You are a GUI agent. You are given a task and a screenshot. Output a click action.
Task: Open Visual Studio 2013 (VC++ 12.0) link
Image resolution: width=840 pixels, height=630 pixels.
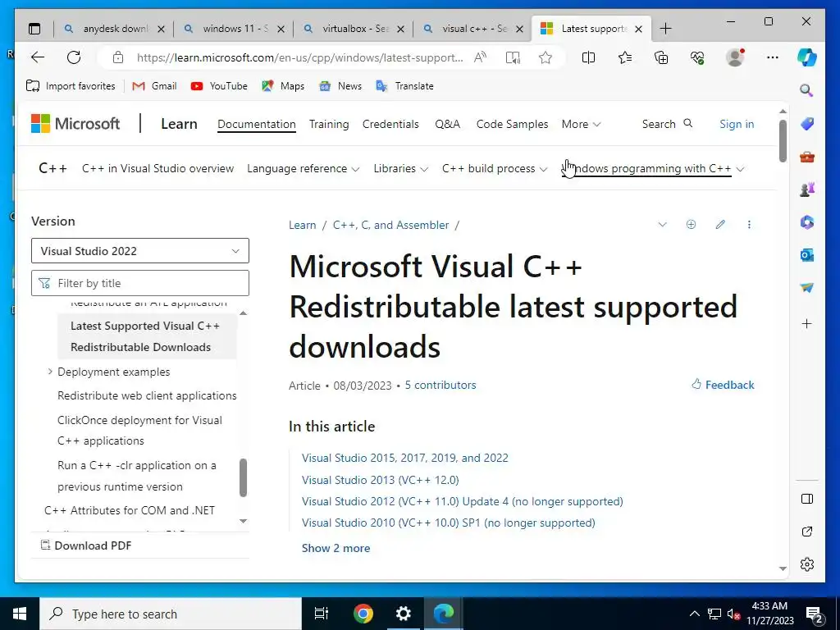(x=381, y=480)
